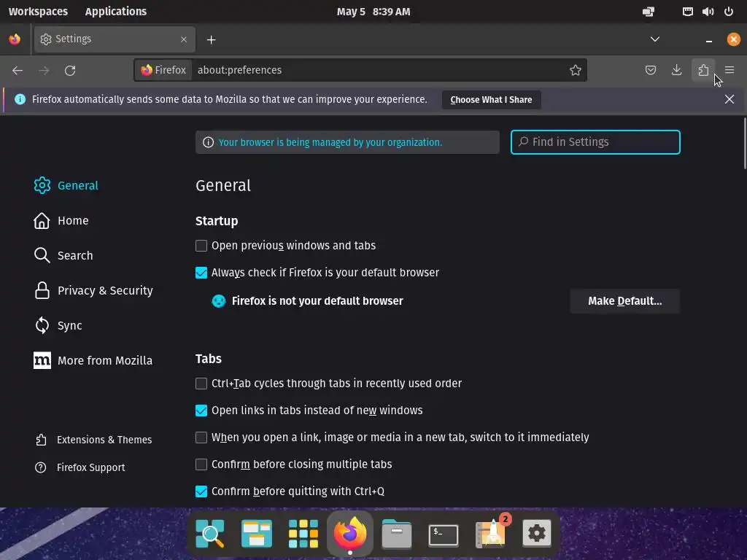Uncheck Confirm before quitting with Ctrl+Q
The width and height of the screenshot is (747, 560).
coord(201,491)
